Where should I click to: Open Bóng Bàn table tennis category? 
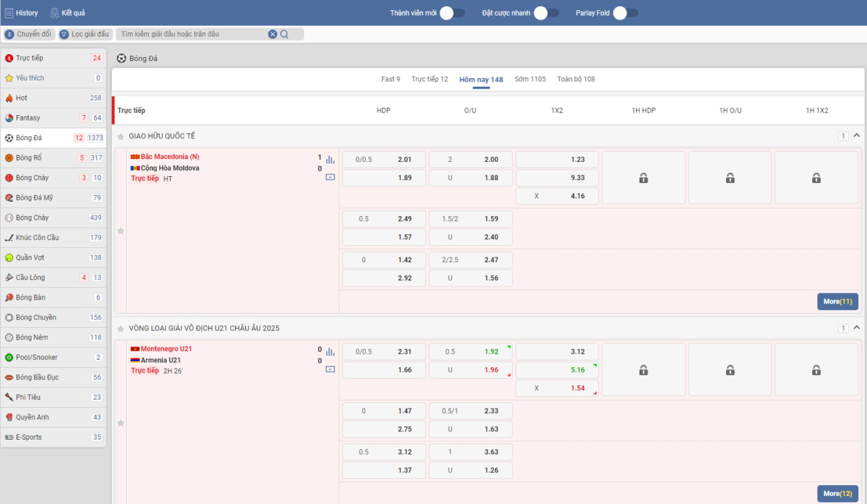pyautogui.click(x=54, y=297)
